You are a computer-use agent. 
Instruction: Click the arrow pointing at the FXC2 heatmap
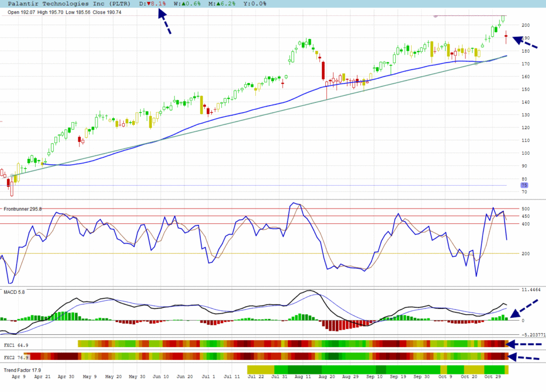point(524,356)
